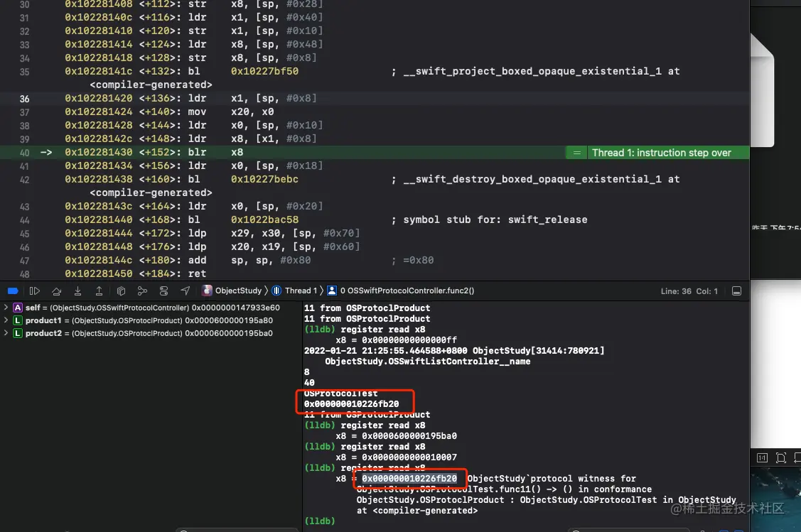Expand the product2 variable row
Viewport: 801px width, 532px height.
coord(6,333)
